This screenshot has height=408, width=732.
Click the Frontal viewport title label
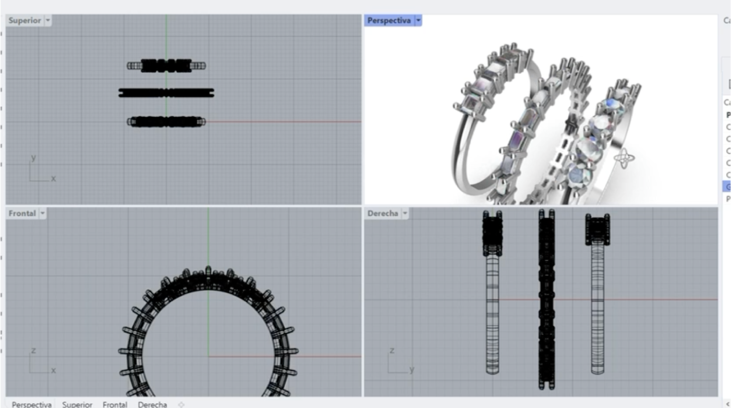tap(22, 213)
